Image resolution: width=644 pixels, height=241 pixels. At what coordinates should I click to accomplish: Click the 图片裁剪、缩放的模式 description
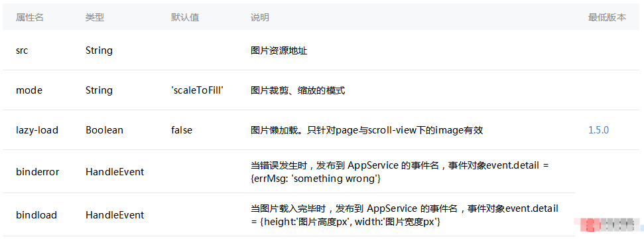click(x=298, y=90)
